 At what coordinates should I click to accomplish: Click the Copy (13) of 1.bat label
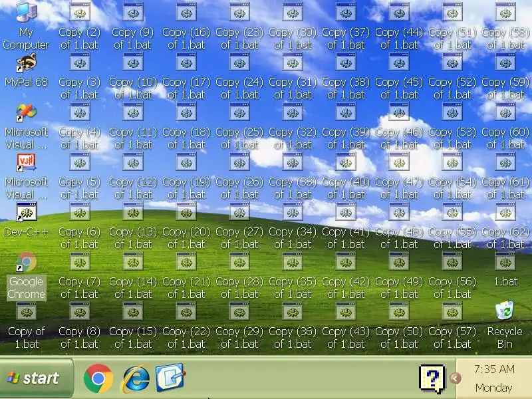pyautogui.click(x=133, y=238)
